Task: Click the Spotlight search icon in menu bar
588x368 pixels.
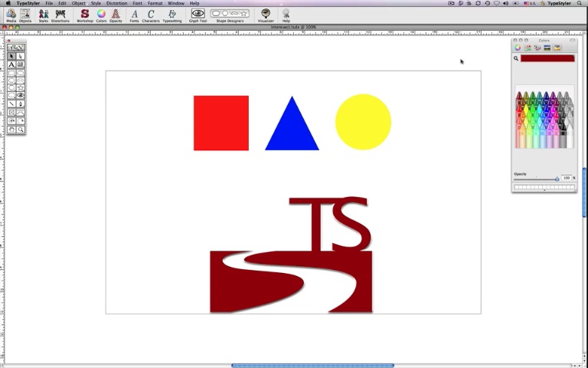Action: (x=580, y=3)
